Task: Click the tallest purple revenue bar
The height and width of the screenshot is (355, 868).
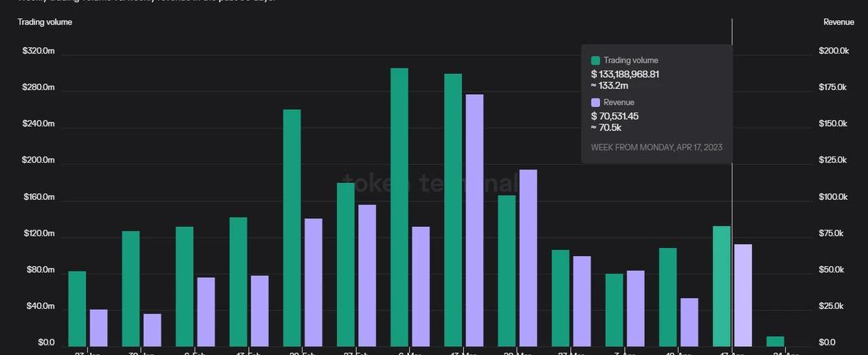Action: pyautogui.click(x=475, y=220)
